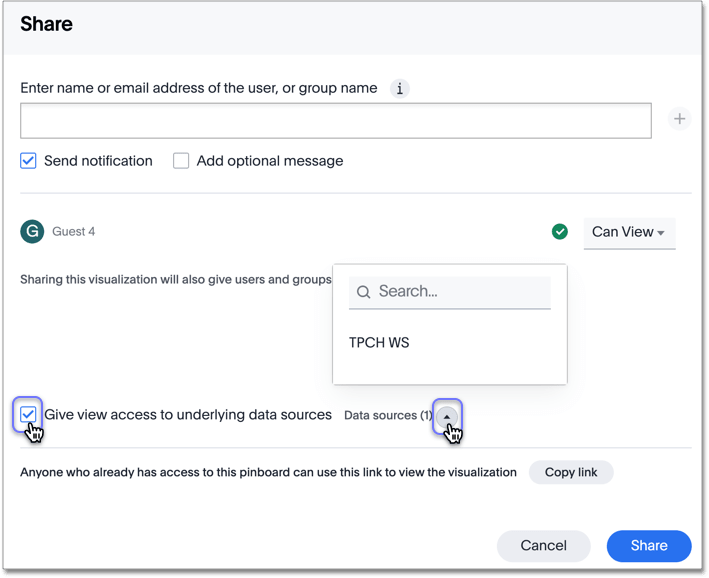Collapse the Data sources list arrow

[x=447, y=415]
